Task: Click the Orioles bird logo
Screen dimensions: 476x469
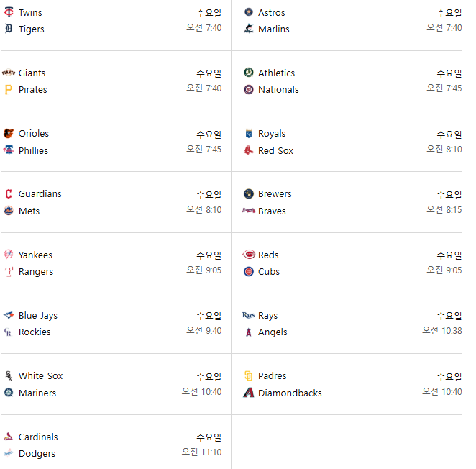Action: [x=9, y=133]
